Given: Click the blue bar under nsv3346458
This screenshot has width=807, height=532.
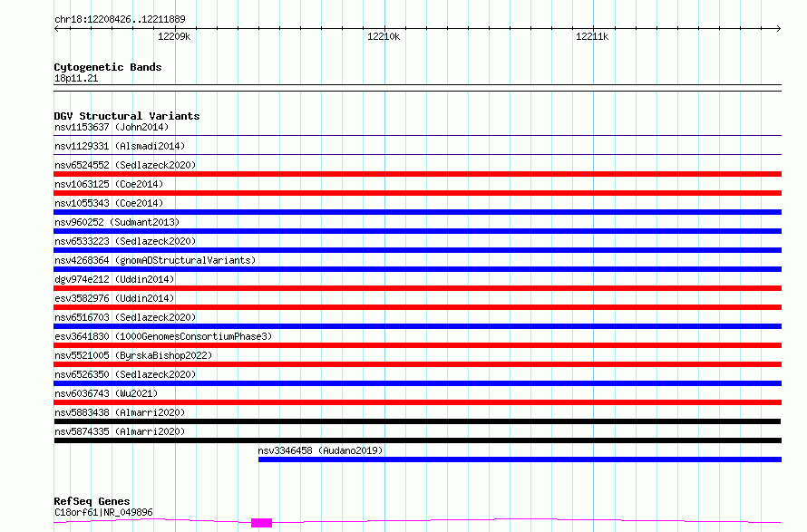Looking at the screenshot, I should point(520,459).
